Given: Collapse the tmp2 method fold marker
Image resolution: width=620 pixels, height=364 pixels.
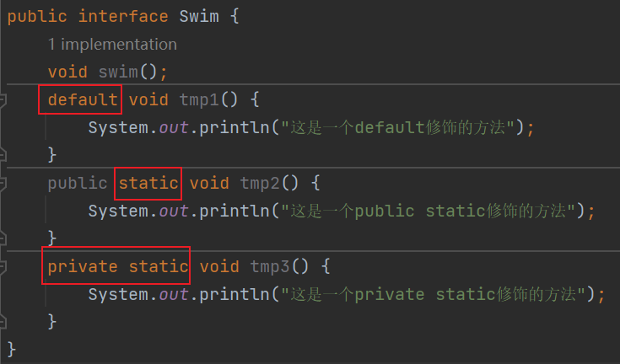Looking at the screenshot, I should pyautogui.click(x=3, y=184).
